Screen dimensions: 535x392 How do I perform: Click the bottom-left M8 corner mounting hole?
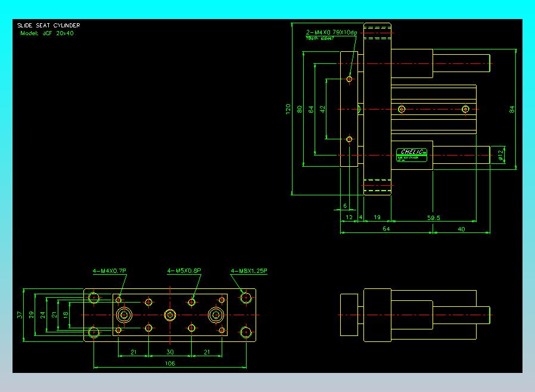[94, 332]
